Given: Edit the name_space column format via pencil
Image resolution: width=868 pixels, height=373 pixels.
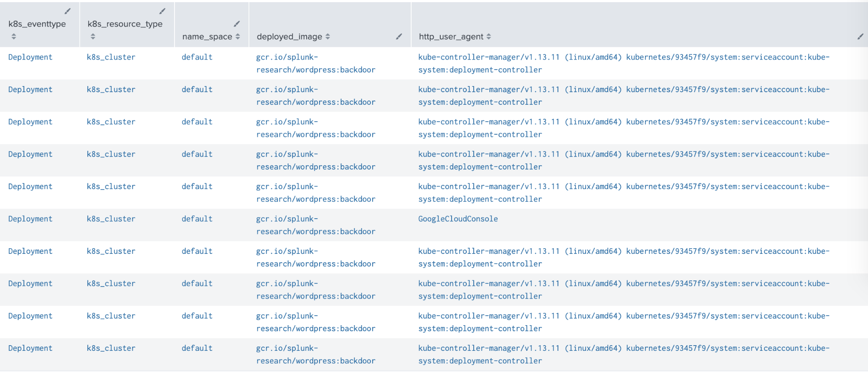Looking at the screenshot, I should [x=237, y=24].
